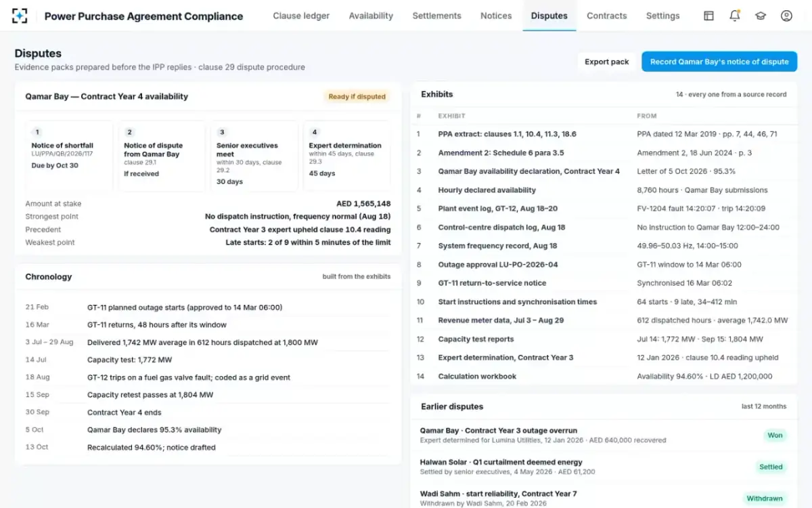
Task: Click chronology entry 'GT-11 returns, 48 hours after'
Action: [156, 325]
